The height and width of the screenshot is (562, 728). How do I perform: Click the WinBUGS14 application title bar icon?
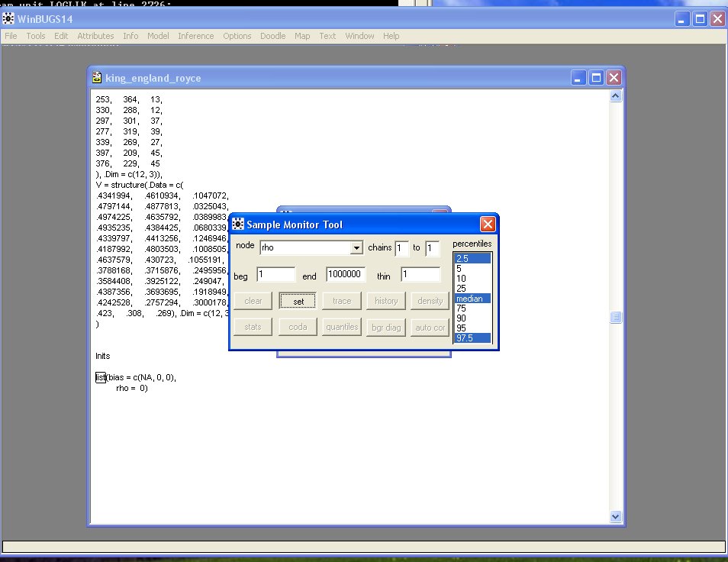pos(9,20)
